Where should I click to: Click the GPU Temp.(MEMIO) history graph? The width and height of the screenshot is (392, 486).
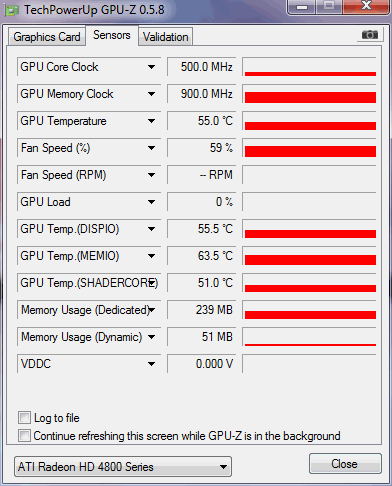310,256
